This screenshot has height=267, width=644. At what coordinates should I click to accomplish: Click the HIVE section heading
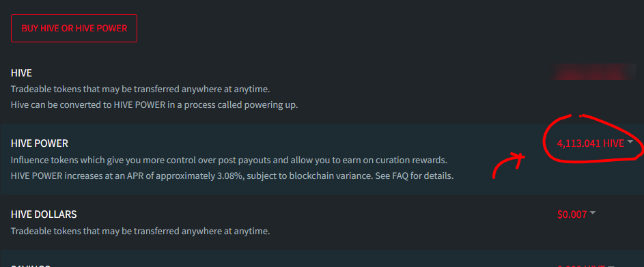21,73
